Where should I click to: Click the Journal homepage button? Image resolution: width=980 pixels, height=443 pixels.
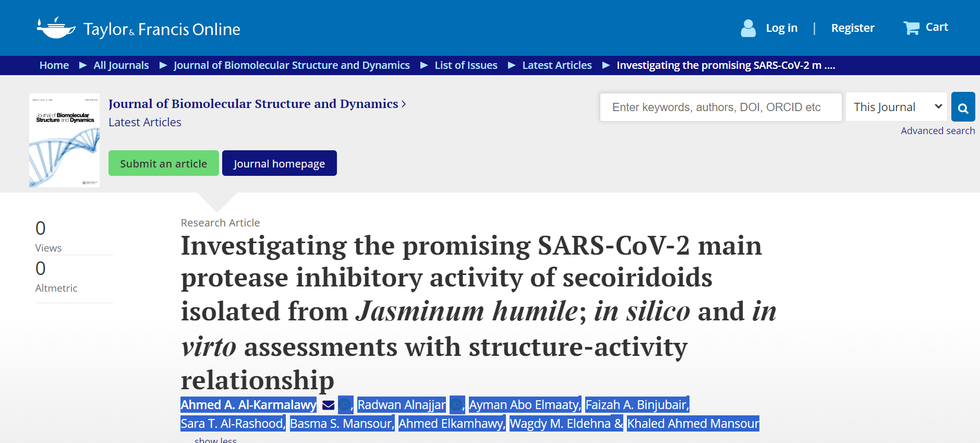[279, 163]
